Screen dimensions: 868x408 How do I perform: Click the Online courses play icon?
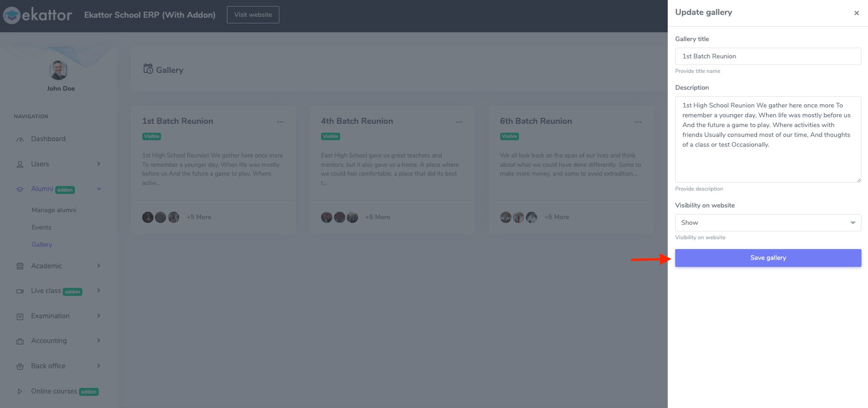[x=20, y=392]
